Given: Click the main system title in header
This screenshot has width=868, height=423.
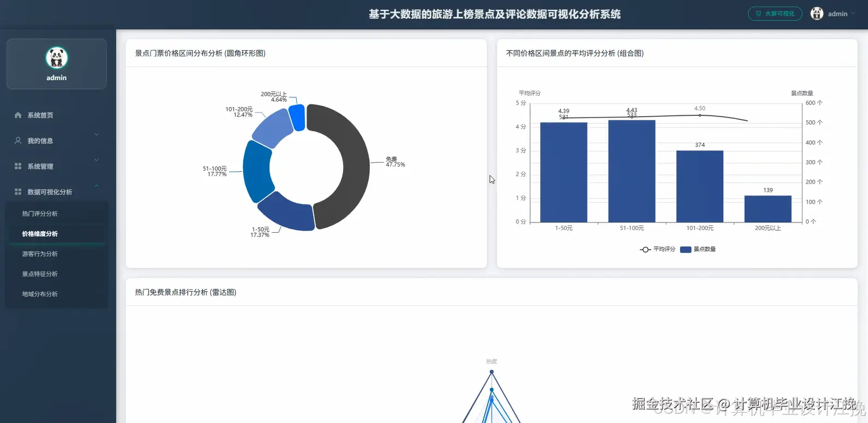Looking at the screenshot, I should coord(494,14).
